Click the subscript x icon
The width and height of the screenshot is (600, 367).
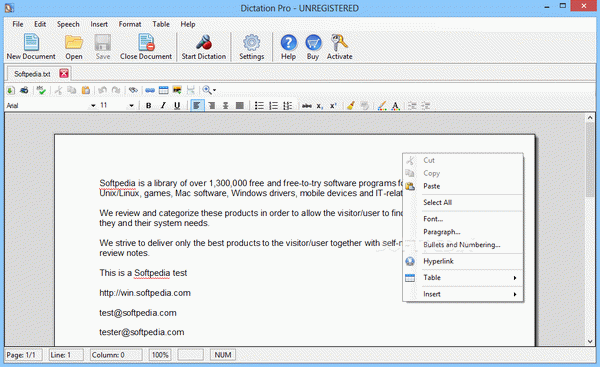[320, 106]
